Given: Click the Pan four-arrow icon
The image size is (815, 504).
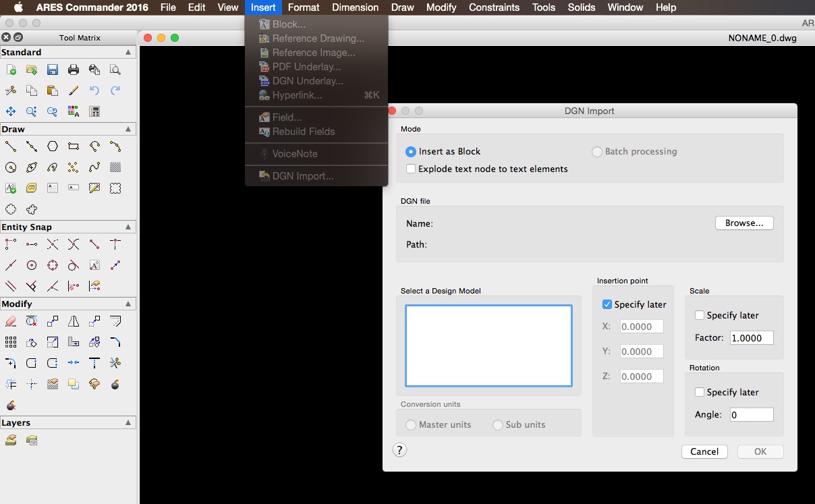Looking at the screenshot, I should click(x=11, y=111).
